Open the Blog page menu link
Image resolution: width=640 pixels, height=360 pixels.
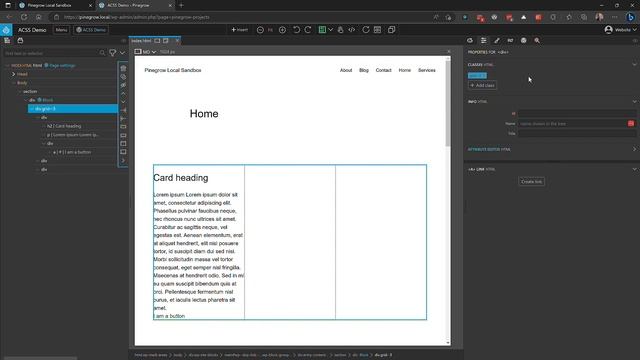[364, 70]
